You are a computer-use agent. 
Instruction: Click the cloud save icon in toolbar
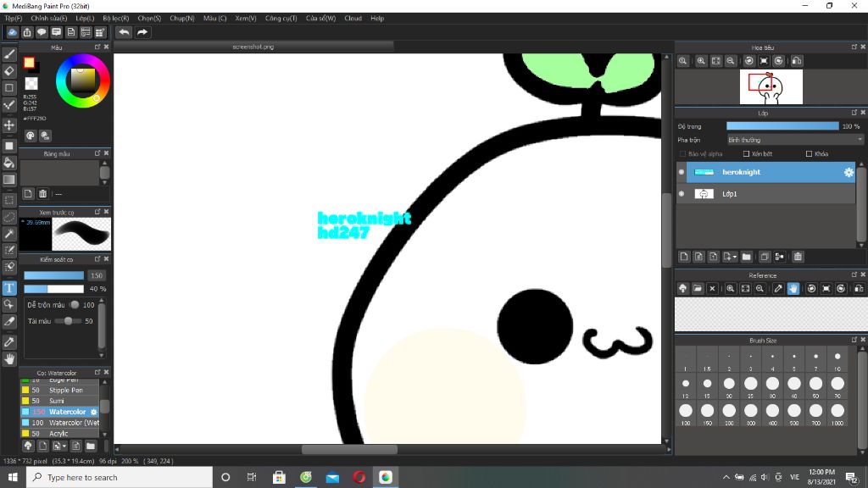(12, 32)
